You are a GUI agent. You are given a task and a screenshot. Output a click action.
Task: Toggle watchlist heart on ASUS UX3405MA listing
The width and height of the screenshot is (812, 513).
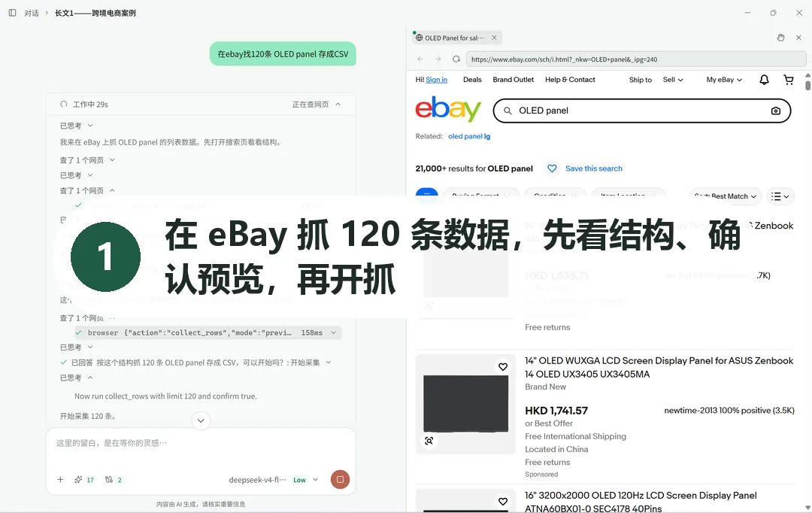tap(503, 367)
